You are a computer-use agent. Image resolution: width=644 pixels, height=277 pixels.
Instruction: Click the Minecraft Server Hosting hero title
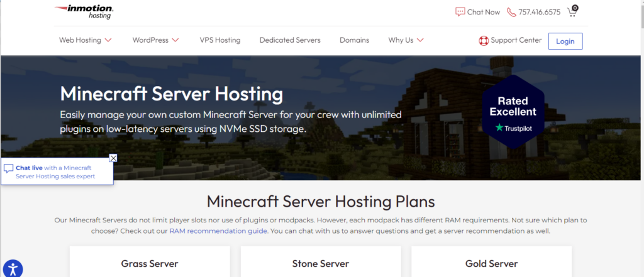click(171, 94)
